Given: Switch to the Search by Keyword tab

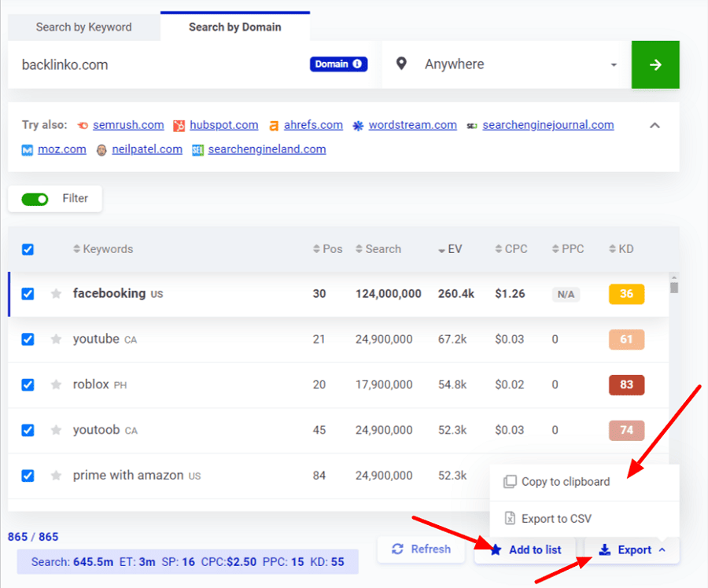Looking at the screenshot, I should click(x=84, y=27).
